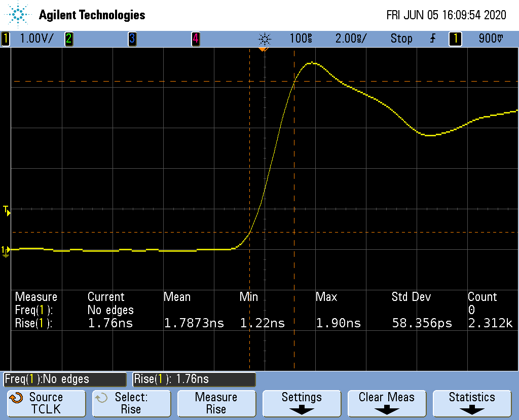Click the 2.00ns/ timebase setting
This screenshot has height=420, width=519.
tap(351, 39)
